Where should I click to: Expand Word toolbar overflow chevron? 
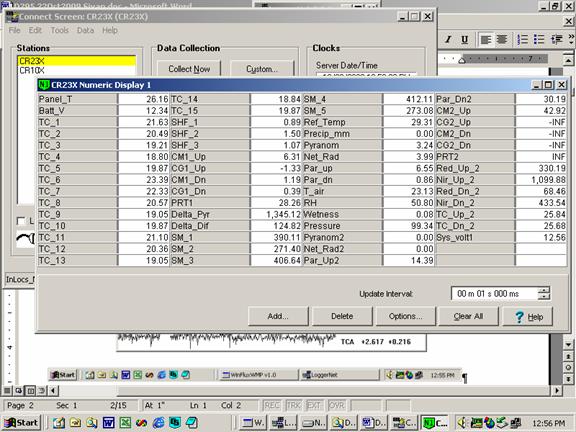click(571, 39)
